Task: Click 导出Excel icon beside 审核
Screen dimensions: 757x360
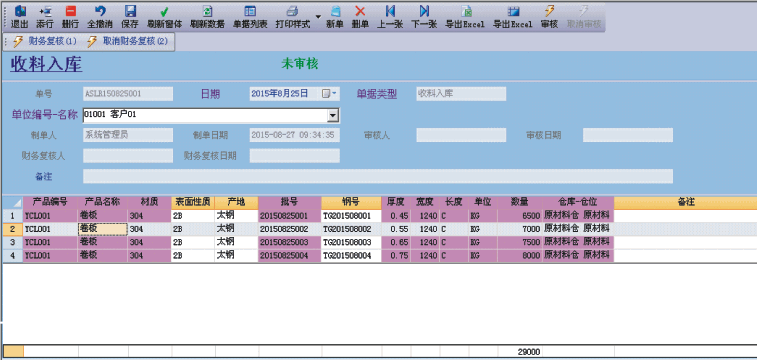Action: [513, 16]
